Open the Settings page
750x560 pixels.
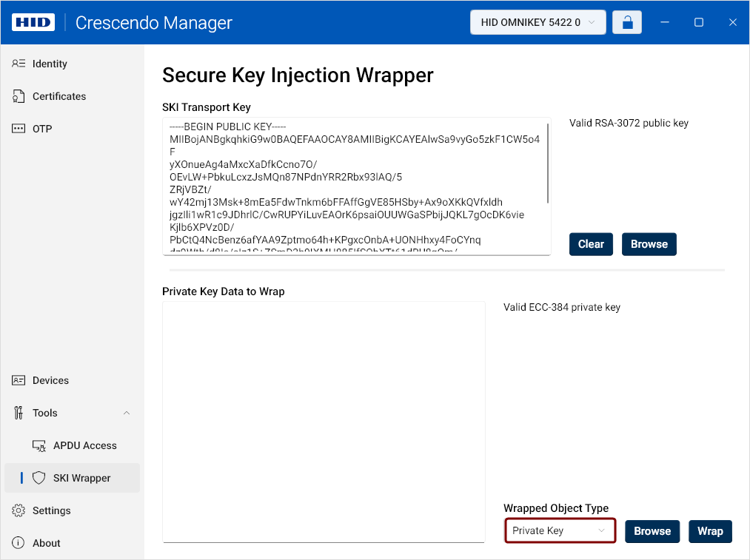(73, 510)
